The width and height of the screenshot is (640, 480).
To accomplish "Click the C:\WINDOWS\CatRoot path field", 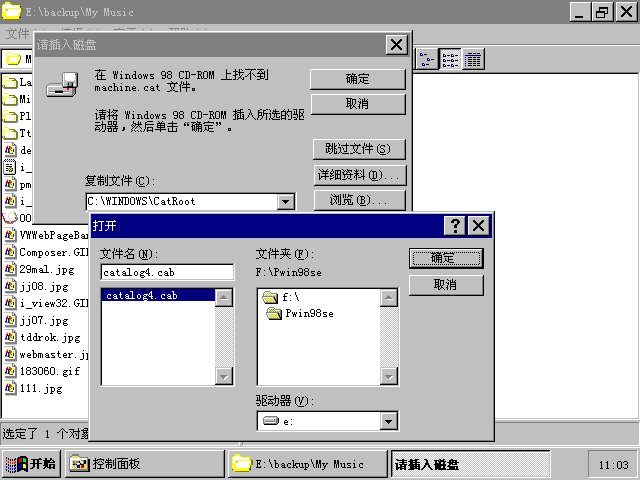I will (x=182, y=202).
